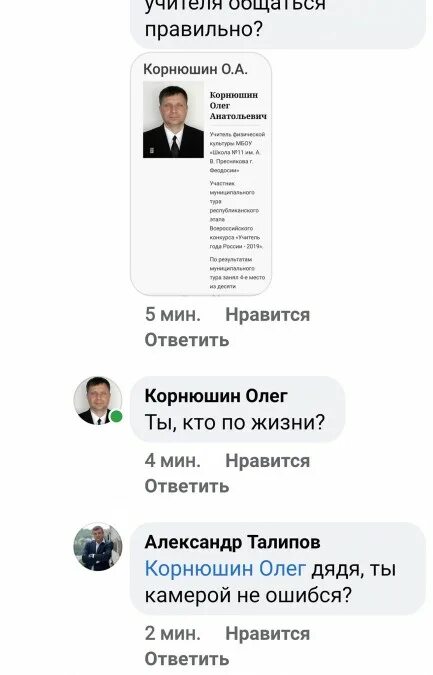This screenshot has width=433, height=675.
Task: Like the comment posted 5 мин. ago
Action: pyautogui.click(x=267, y=315)
